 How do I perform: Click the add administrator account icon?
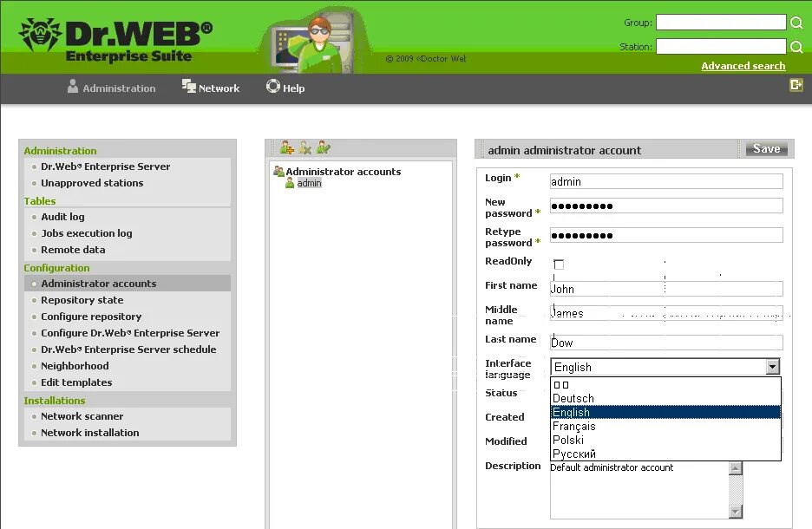[286, 148]
